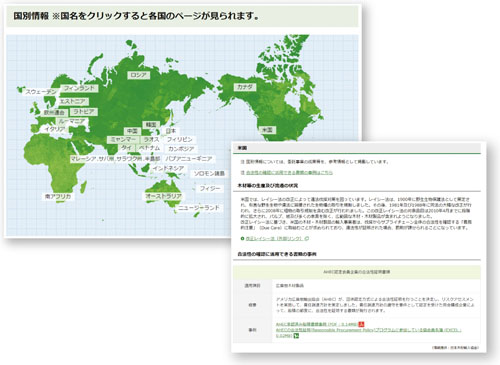Image resolution: width=500 pixels, height=365 pixels.
Task: Choose フィンランド on the world map
Action: [x=79, y=88]
